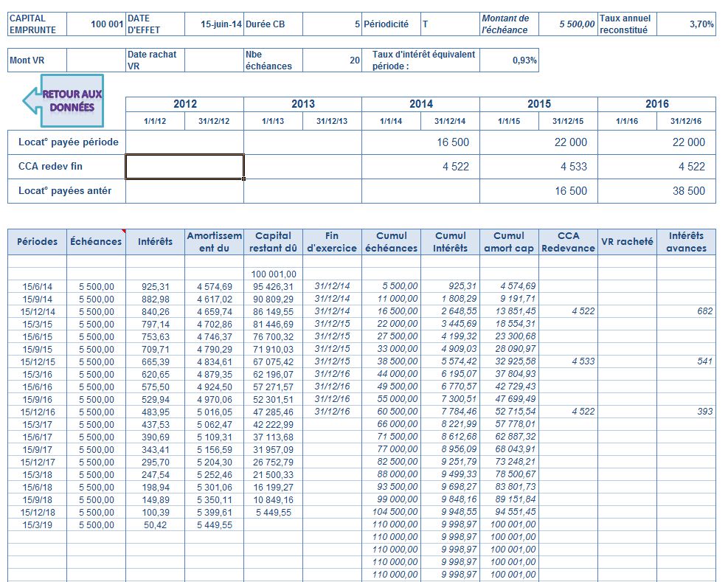Click the 2016 year header
The image size is (728, 582).
pyautogui.click(x=656, y=104)
